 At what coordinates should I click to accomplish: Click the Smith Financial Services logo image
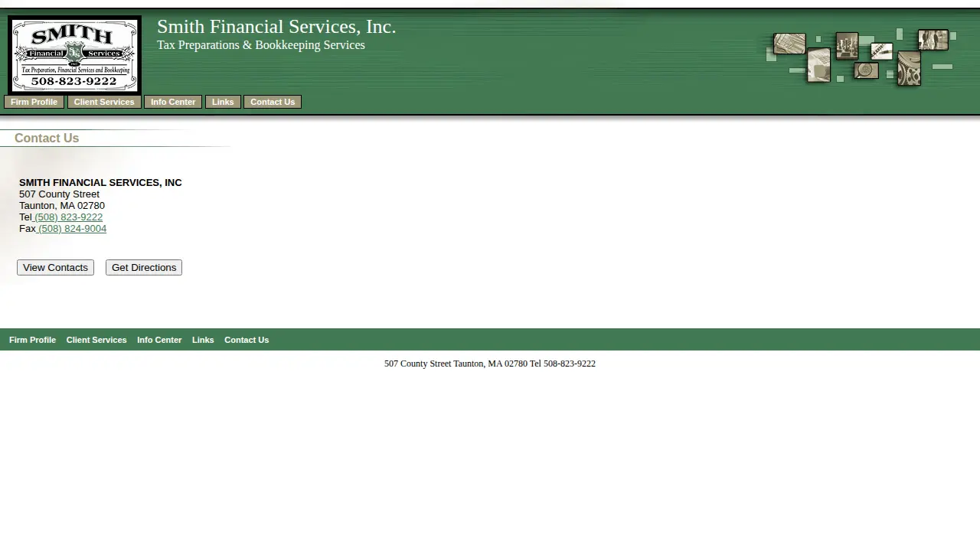pos(74,55)
